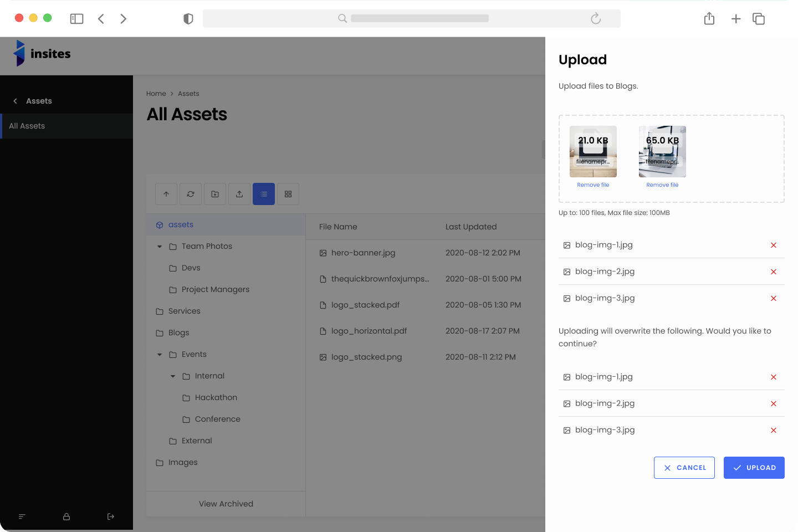798x532 pixels.
Task: Go up a directory with the arrow icon
Action: [166, 194]
